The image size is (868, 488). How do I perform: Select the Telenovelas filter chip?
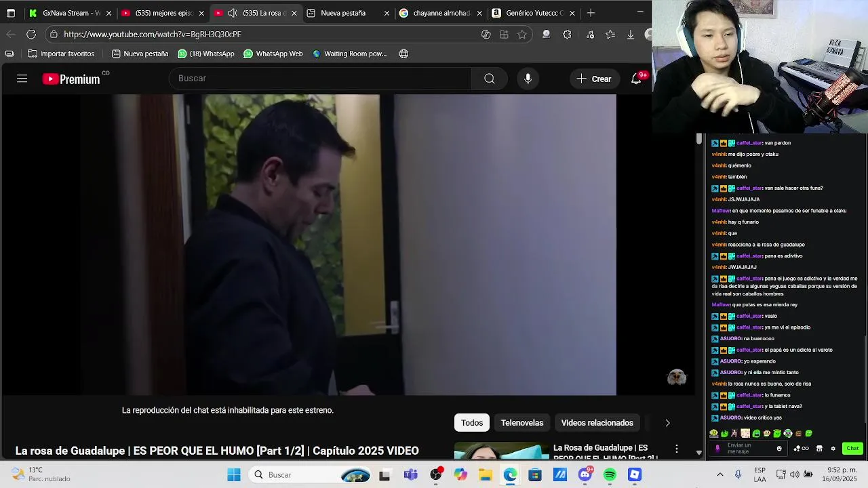pyautogui.click(x=522, y=423)
